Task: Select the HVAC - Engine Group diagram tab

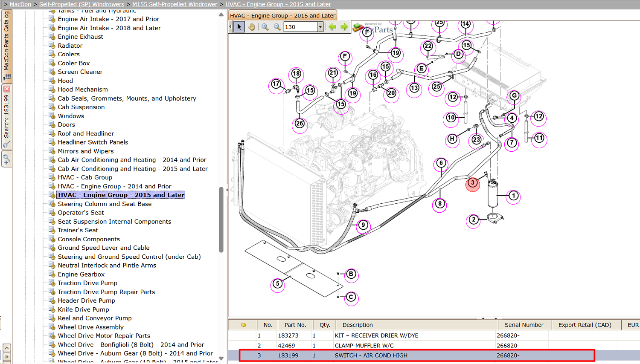Action: (282, 15)
